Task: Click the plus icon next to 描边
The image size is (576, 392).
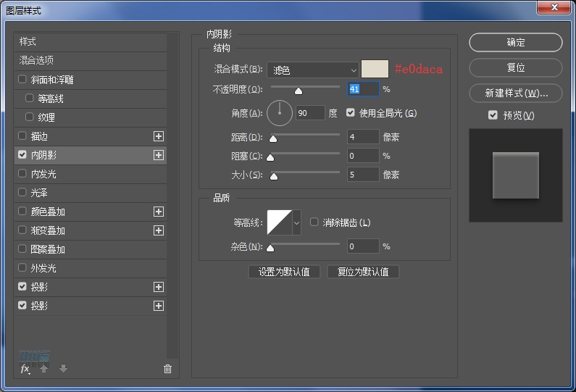Action: pos(159,136)
